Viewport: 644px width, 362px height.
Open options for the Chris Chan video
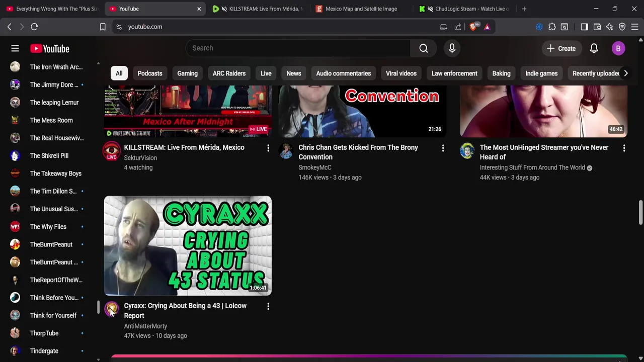click(x=443, y=148)
